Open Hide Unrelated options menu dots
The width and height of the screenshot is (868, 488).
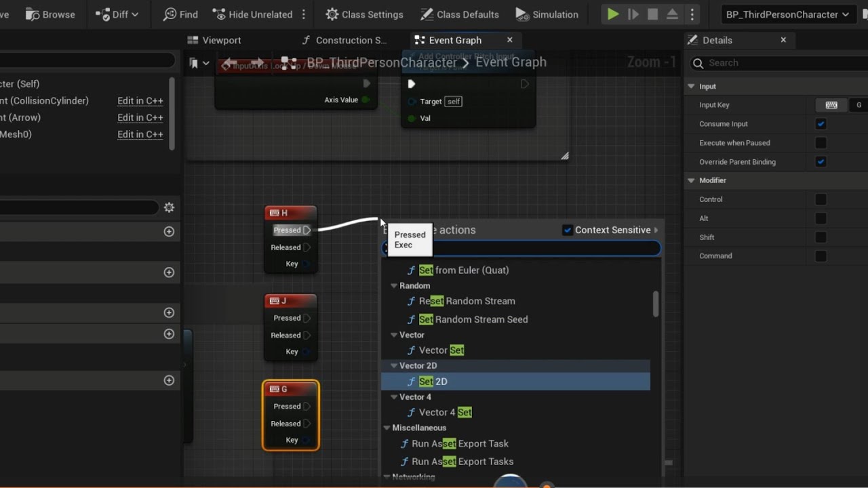[304, 14]
